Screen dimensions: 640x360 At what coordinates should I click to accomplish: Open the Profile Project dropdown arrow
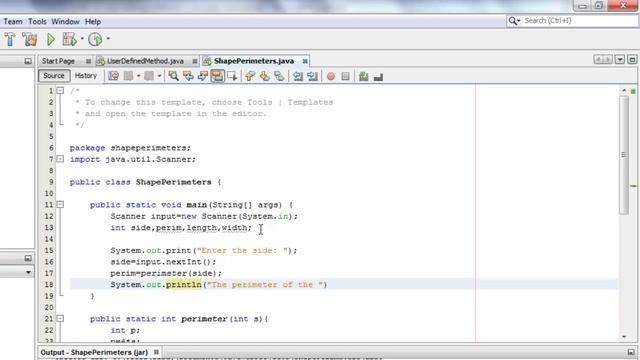(x=108, y=39)
